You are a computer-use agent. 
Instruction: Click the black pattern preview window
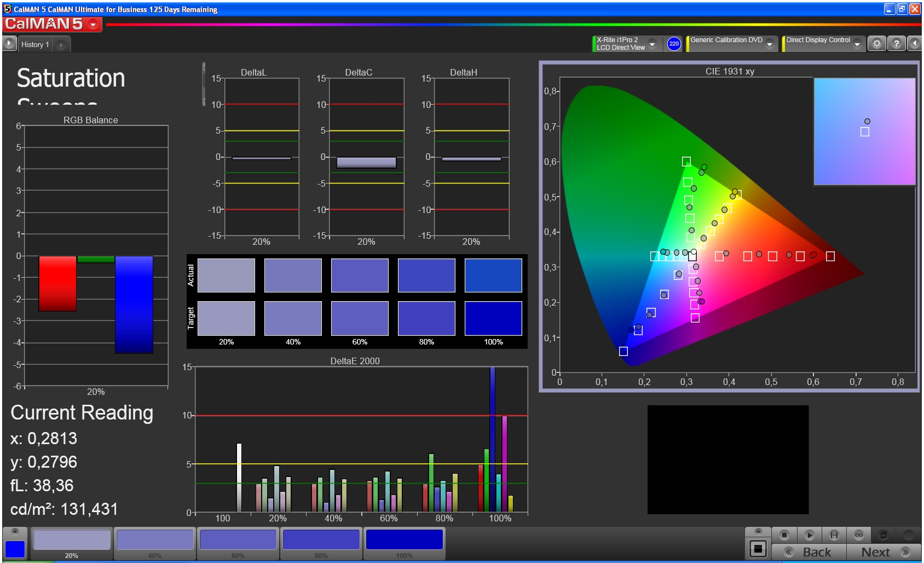(727, 459)
